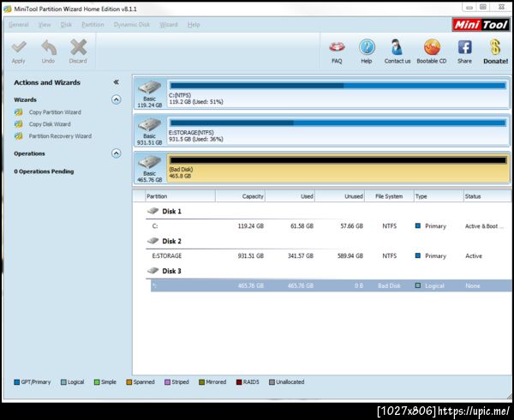Click the app icon in title bar

click(x=8, y=9)
